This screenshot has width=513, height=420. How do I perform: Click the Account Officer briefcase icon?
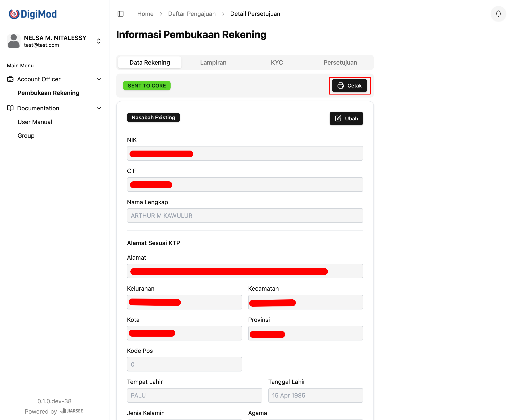[x=10, y=79]
